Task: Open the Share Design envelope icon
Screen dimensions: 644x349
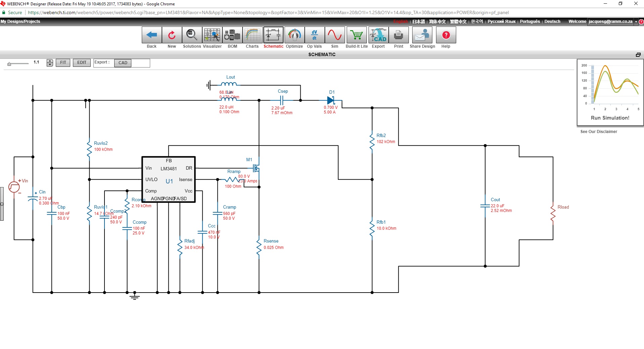Action: tap(422, 35)
